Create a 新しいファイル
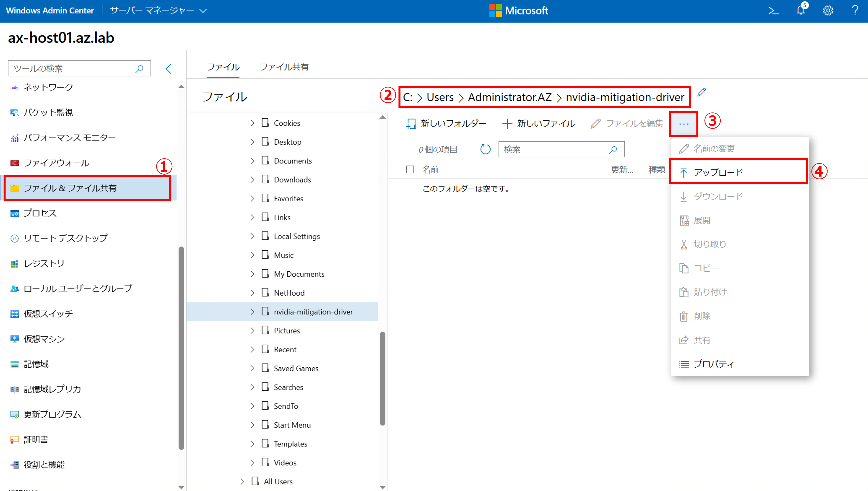The width and height of the screenshot is (868, 491). [x=538, y=124]
